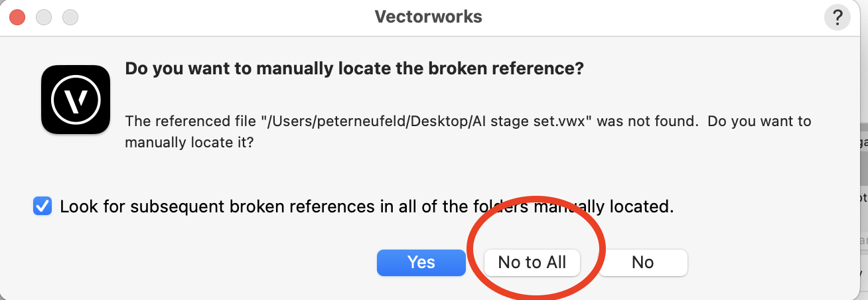Click the Yes button
This screenshot has height=300, width=868.
[421, 262]
